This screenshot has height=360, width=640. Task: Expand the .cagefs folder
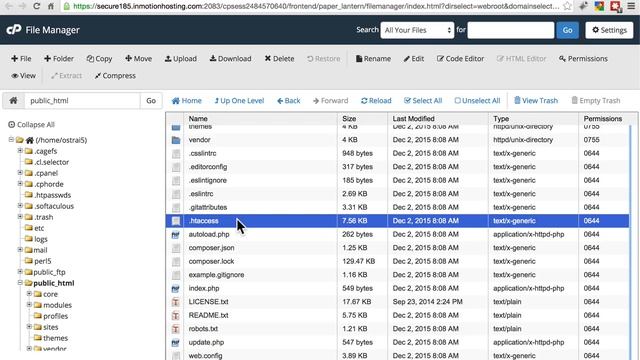20,151
